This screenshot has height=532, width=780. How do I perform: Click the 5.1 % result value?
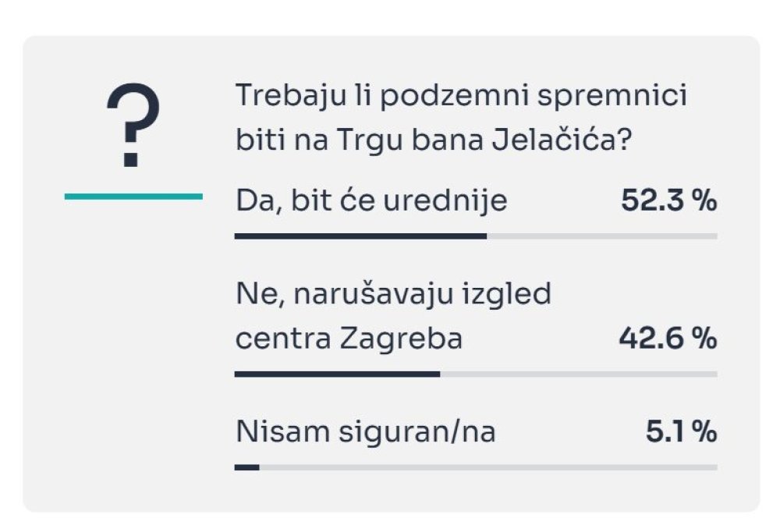682,431
